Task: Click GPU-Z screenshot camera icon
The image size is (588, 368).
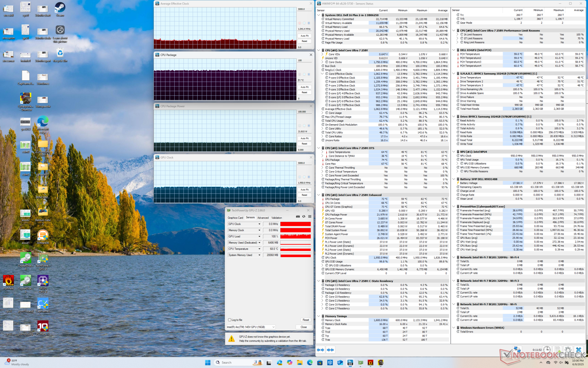Action: [x=298, y=217]
